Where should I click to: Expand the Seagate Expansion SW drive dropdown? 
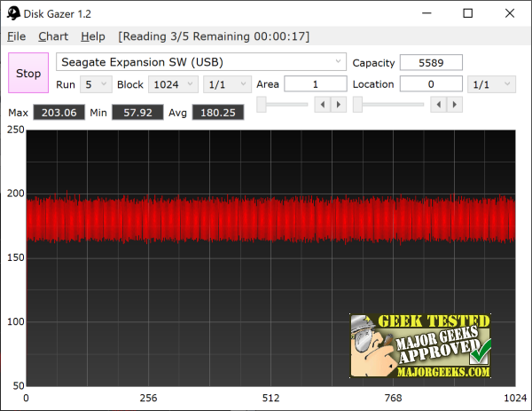click(x=201, y=62)
